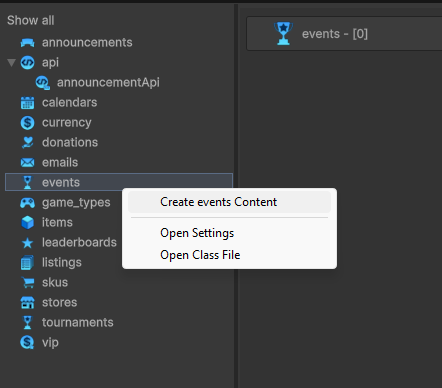Select the game_types content type
The width and height of the screenshot is (442, 388).
(76, 203)
